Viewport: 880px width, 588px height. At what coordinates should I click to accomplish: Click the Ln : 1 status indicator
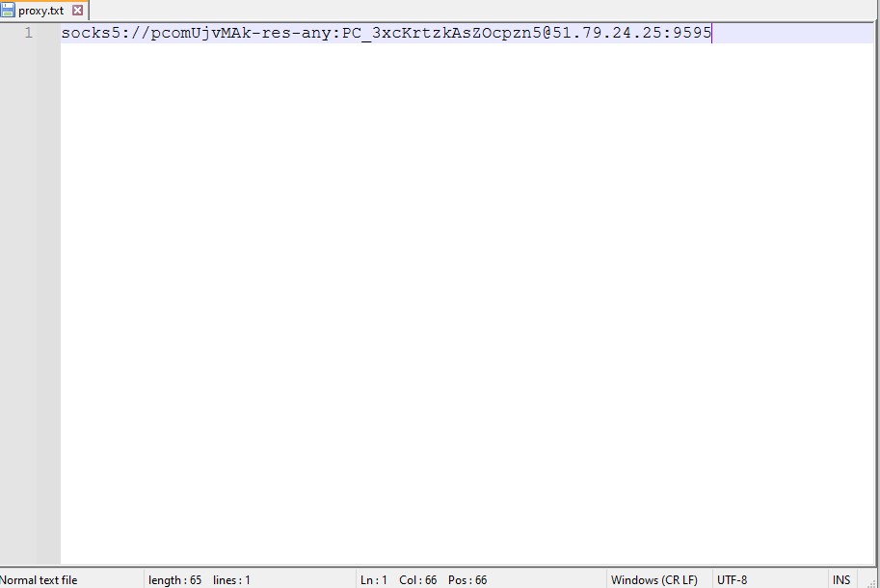[x=374, y=580]
